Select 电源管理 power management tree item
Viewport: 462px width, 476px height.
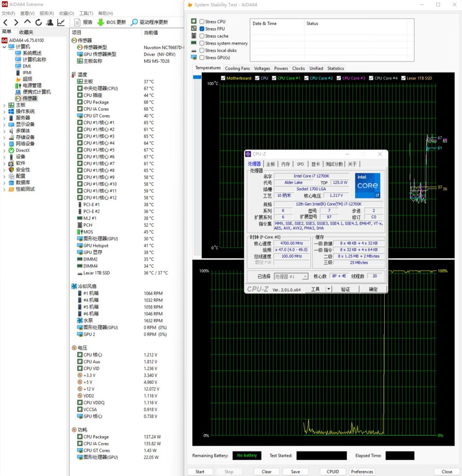pyautogui.click(x=28, y=86)
